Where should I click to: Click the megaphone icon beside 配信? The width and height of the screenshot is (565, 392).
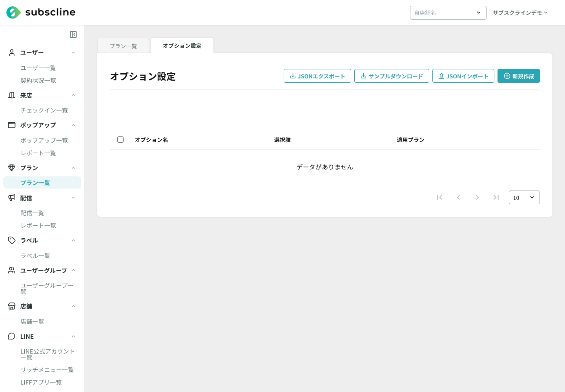pos(12,198)
